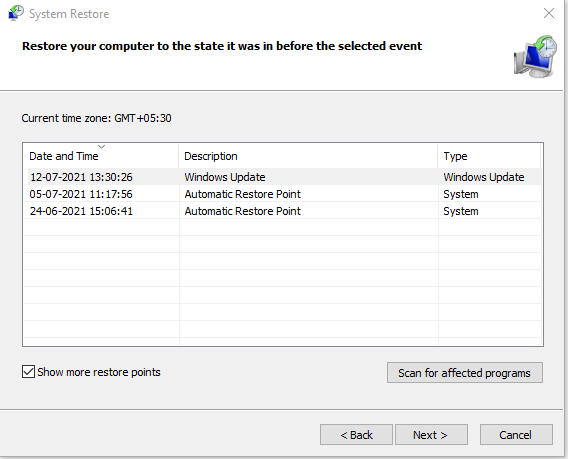Select the 05-07-2021 Automatic Restore Point row
The height and width of the screenshot is (459, 568).
coord(284,194)
